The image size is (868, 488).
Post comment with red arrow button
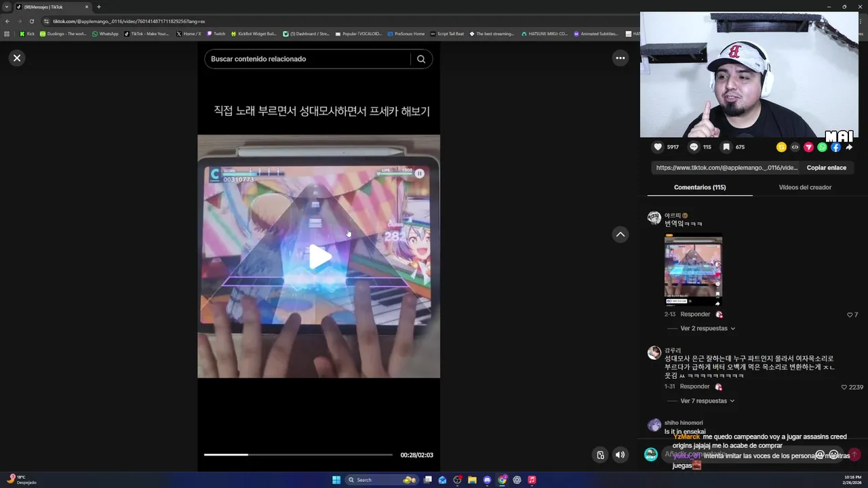pyautogui.click(x=854, y=455)
